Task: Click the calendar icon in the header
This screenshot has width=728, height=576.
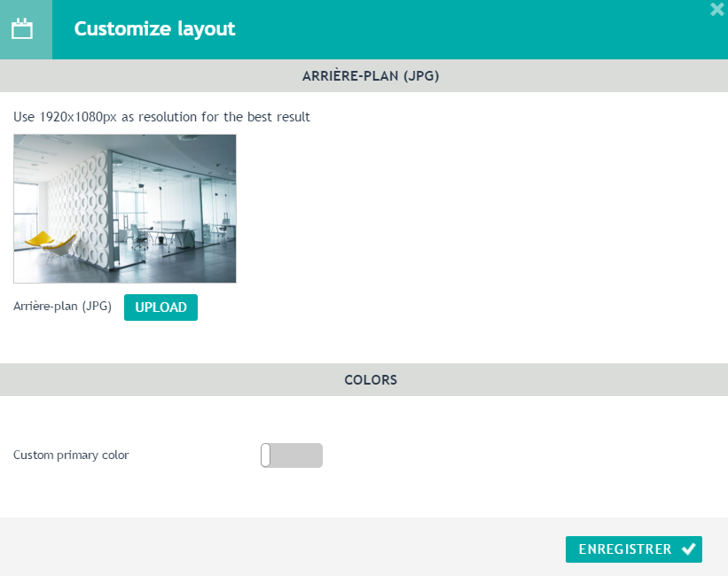Action: (22, 28)
